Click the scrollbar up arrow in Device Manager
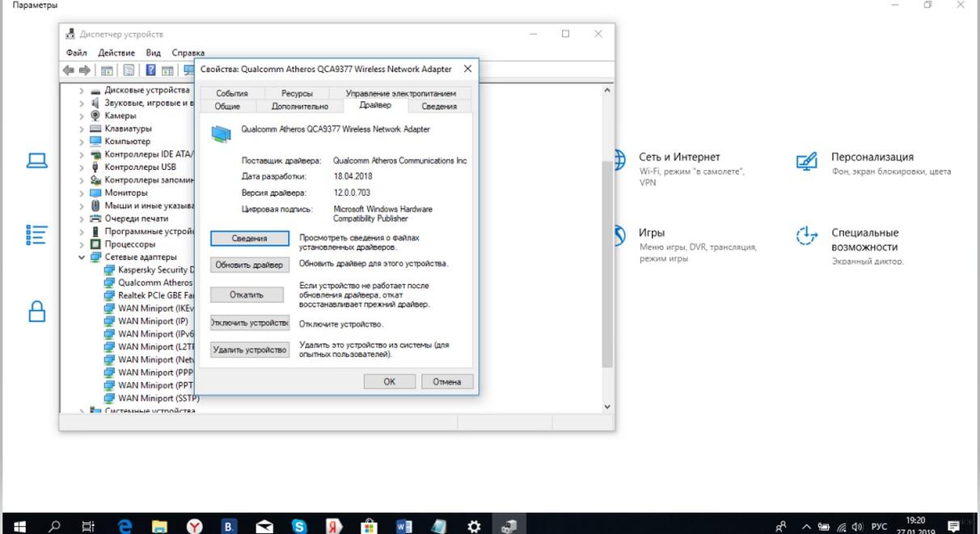Image resolution: width=980 pixels, height=534 pixels. 607,89
